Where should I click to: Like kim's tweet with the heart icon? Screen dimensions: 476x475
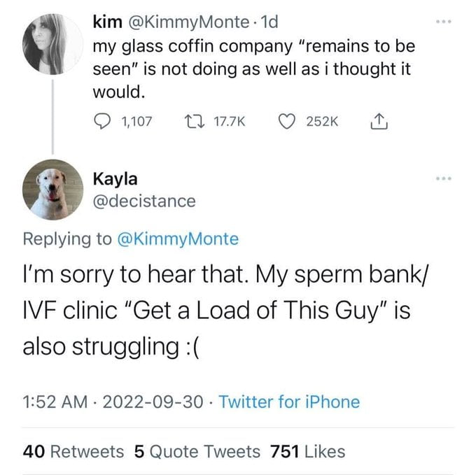click(287, 122)
